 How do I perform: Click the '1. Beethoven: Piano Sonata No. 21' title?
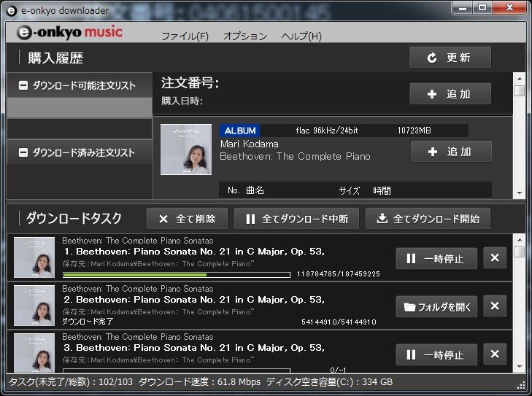tap(194, 252)
